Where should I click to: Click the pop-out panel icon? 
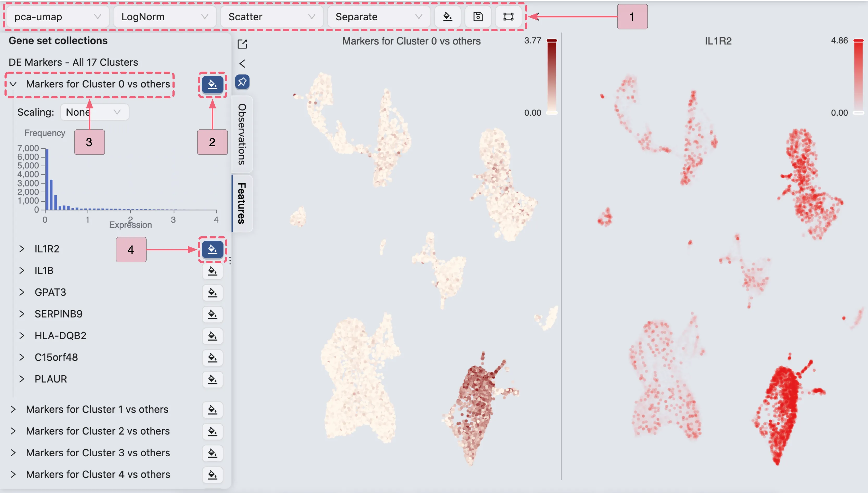tap(242, 44)
